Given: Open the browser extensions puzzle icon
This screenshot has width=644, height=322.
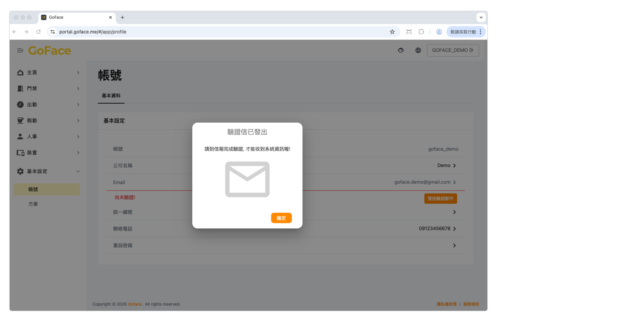Looking at the screenshot, I should click(421, 32).
